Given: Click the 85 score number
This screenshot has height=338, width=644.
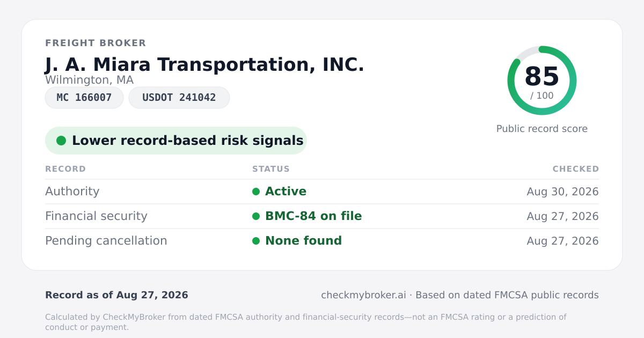Looking at the screenshot, I should click(x=542, y=76).
